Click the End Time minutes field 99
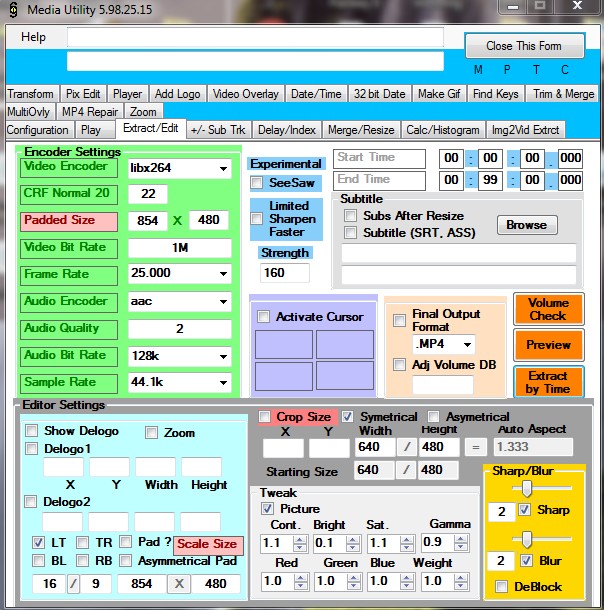 coord(490,180)
